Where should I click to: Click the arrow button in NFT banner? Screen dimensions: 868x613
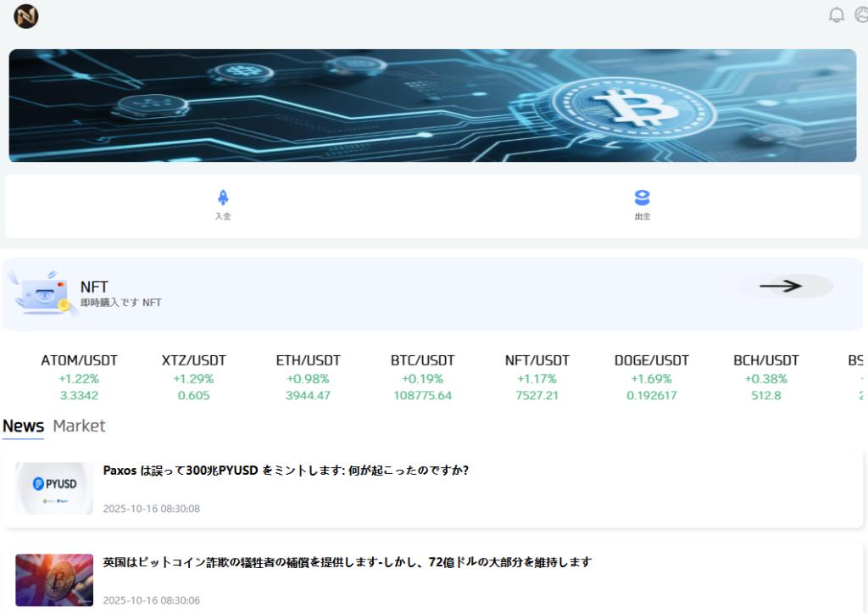coord(785,287)
